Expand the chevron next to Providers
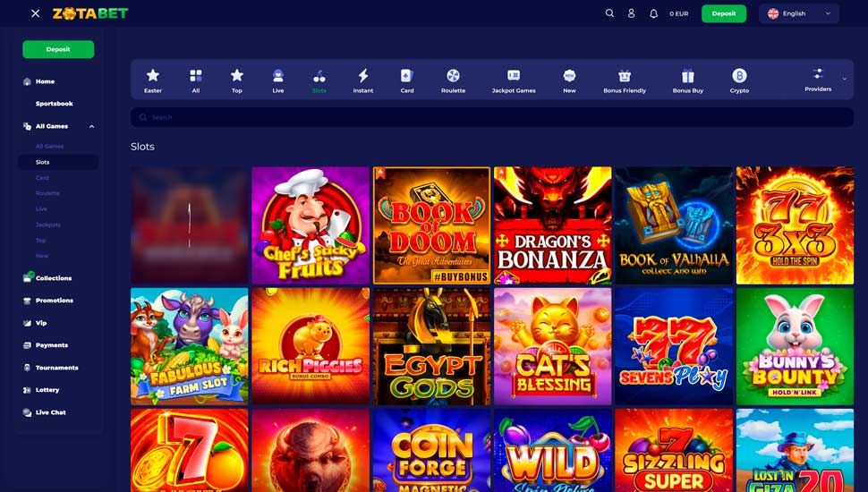 [844, 79]
